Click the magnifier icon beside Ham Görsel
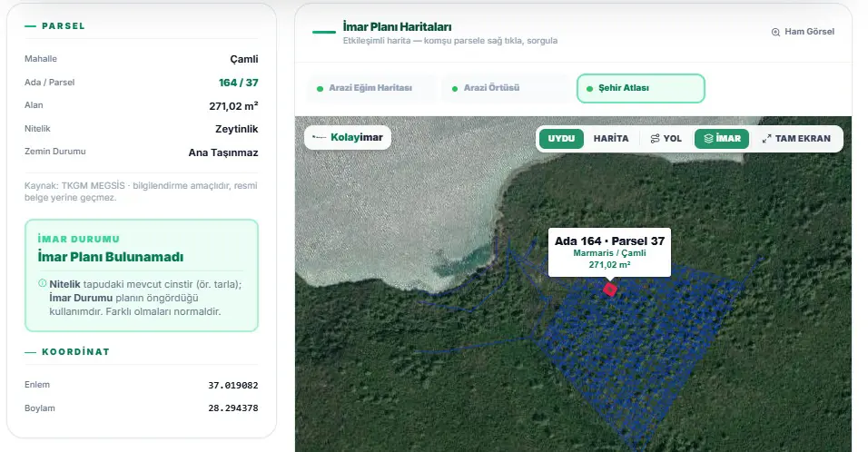868x452 pixels. pos(775,32)
